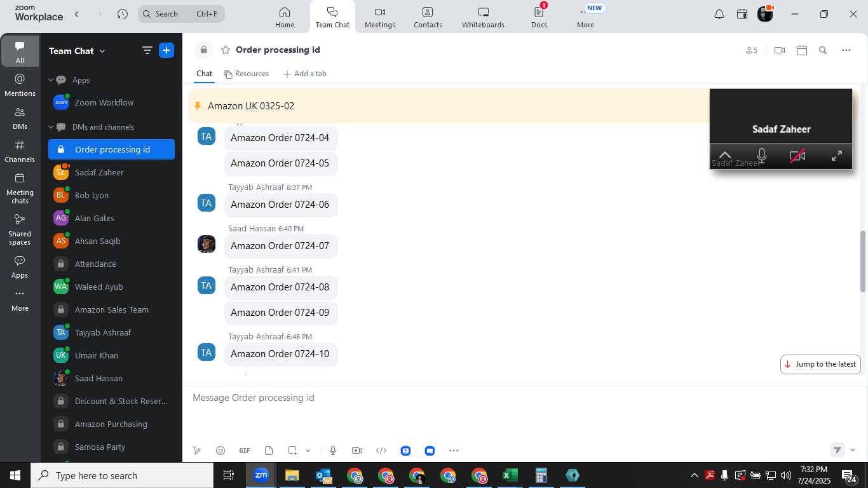Viewport: 868px width, 488px height.
Task: Open Mentions in the sidebar
Action: coord(20,85)
